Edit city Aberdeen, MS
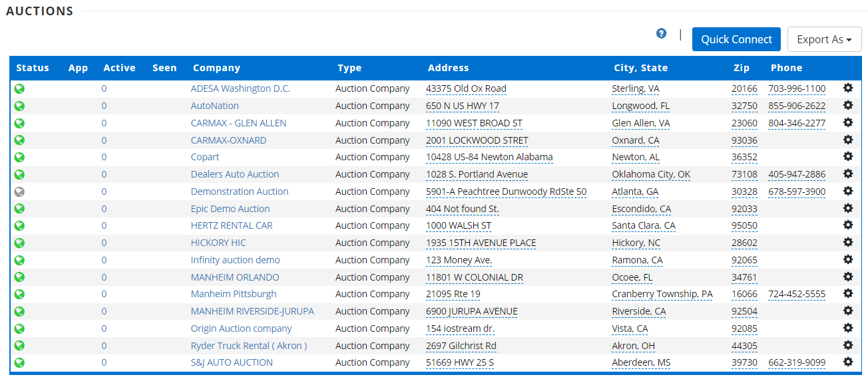The width and height of the screenshot is (868, 379). click(x=641, y=362)
